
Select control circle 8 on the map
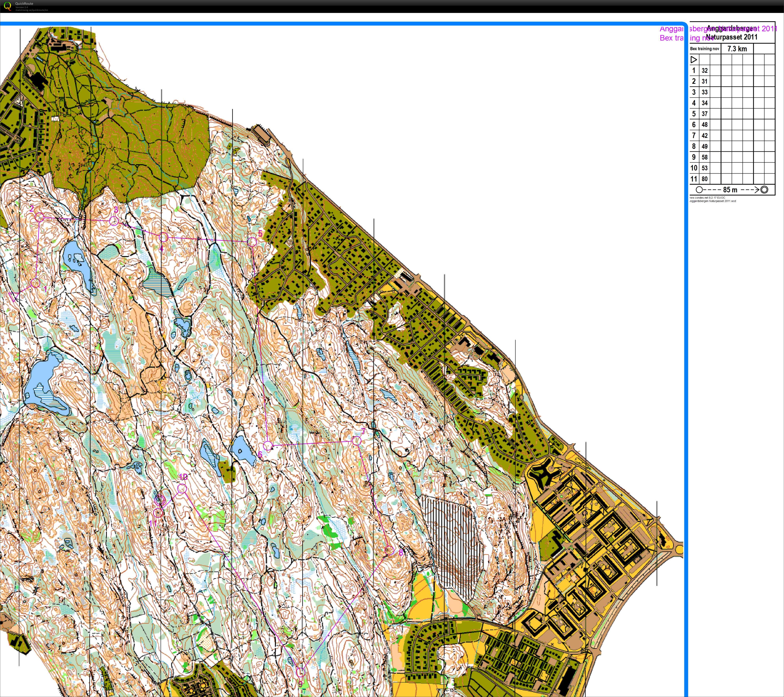[x=389, y=551]
